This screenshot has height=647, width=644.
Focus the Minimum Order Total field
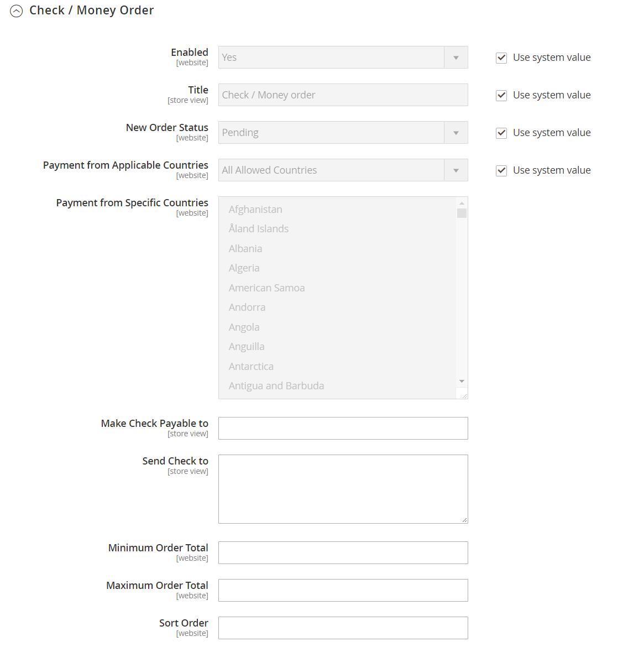pyautogui.click(x=343, y=552)
